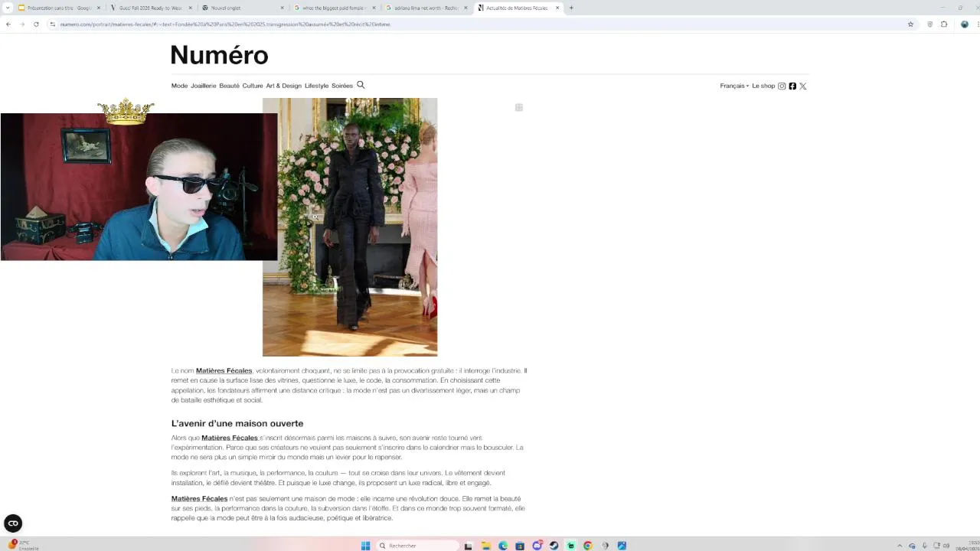Open the taskbar clock and date
Viewport: 980px width, 551px height.
pos(966,546)
